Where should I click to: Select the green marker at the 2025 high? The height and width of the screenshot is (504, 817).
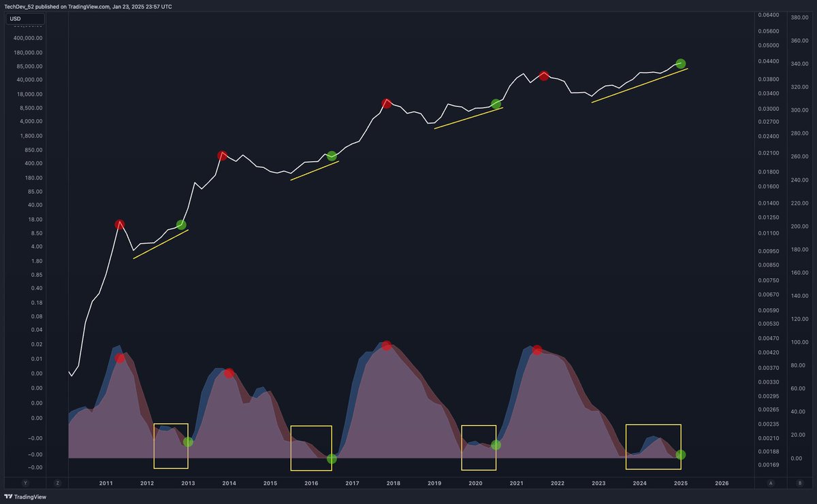tap(680, 63)
